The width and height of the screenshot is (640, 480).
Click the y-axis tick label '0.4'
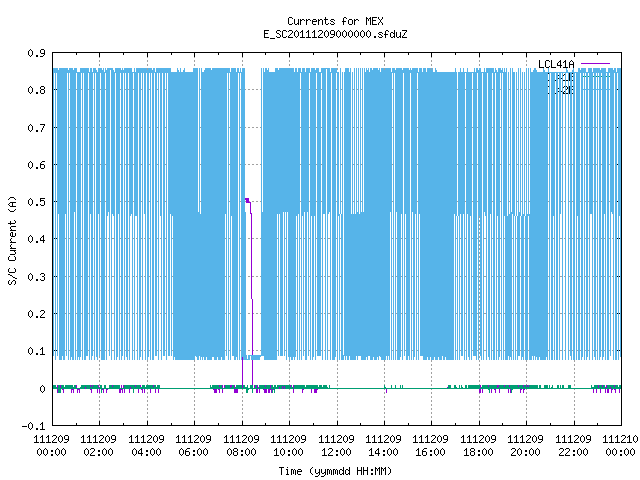coord(37,239)
